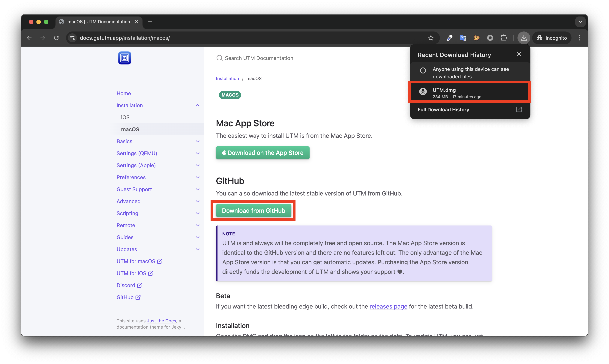This screenshot has width=609, height=364.
Task: Expand the Settings (QEMU) section
Action: pos(197,153)
